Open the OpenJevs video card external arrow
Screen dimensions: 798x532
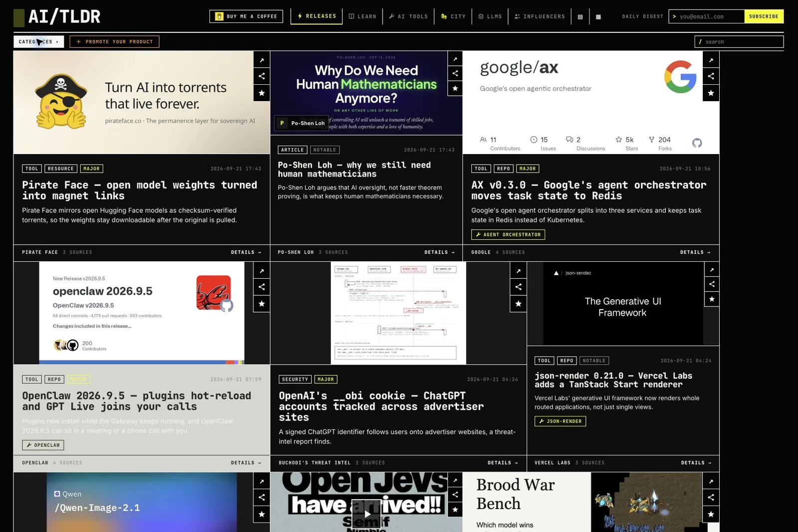455,480
